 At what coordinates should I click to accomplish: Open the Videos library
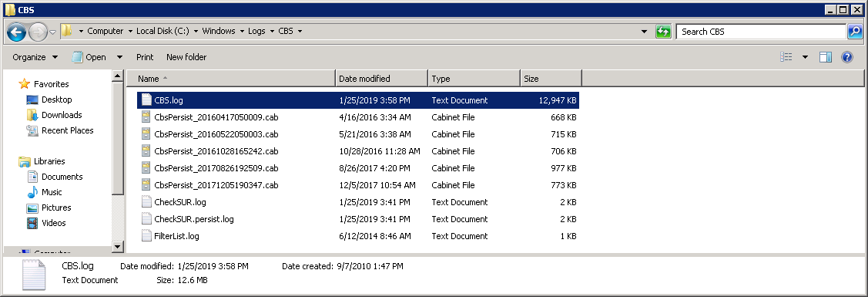click(x=54, y=223)
